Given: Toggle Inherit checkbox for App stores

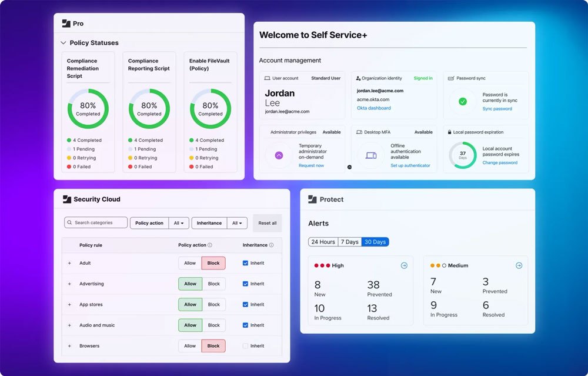Looking at the screenshot, I should tap(245, 304).
